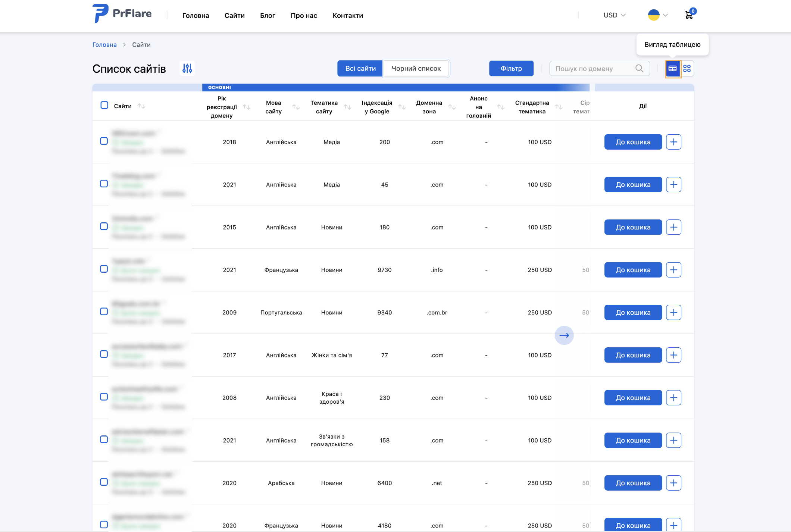
Task: Click plus icon in first row
Action: (x=673, y=142)
